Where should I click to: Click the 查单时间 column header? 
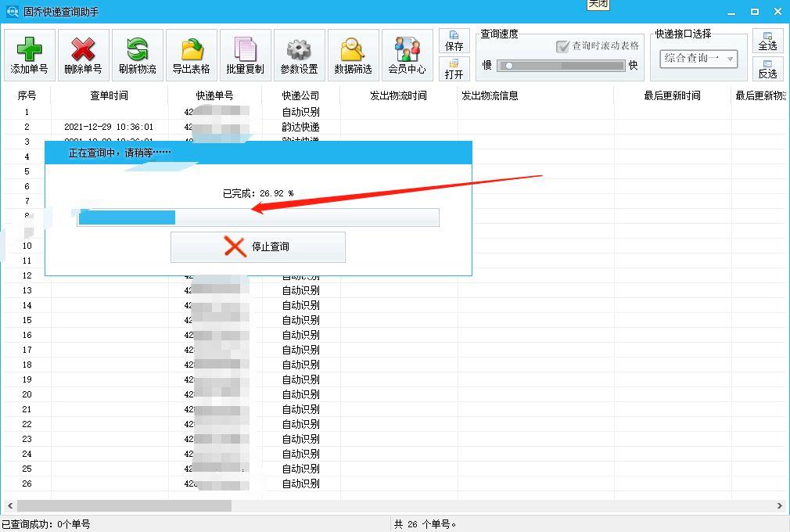click(x=109, y=96)
